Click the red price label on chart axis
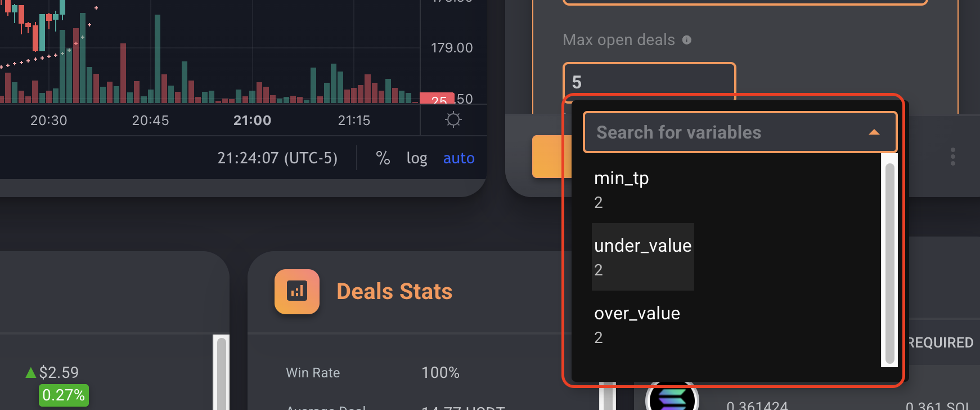 (x=437, y=99)
